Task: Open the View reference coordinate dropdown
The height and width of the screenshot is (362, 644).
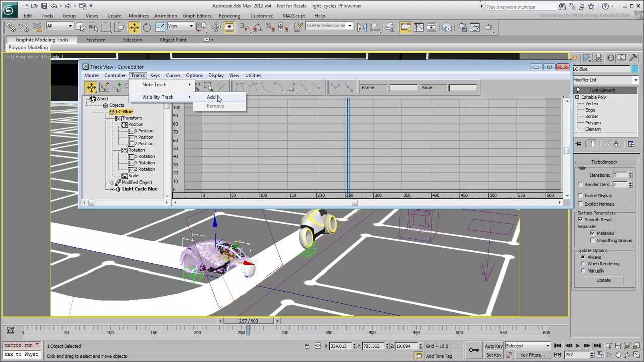Action: pyautogui.click(x=180, y=26)
